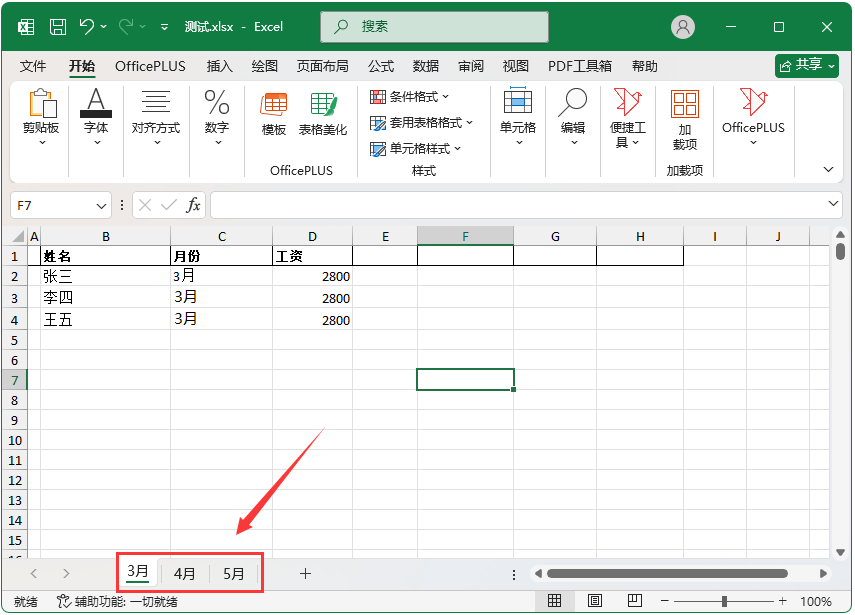Enable 页面布局 view from status bar icons
The height and width of the screenshot is (615, 855).
tap(595, 601)
